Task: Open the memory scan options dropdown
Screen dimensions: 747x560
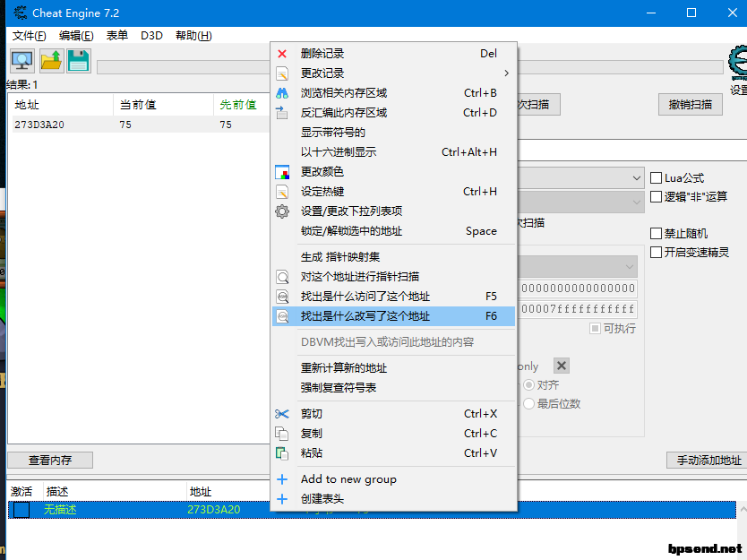Action: [630, 267]
